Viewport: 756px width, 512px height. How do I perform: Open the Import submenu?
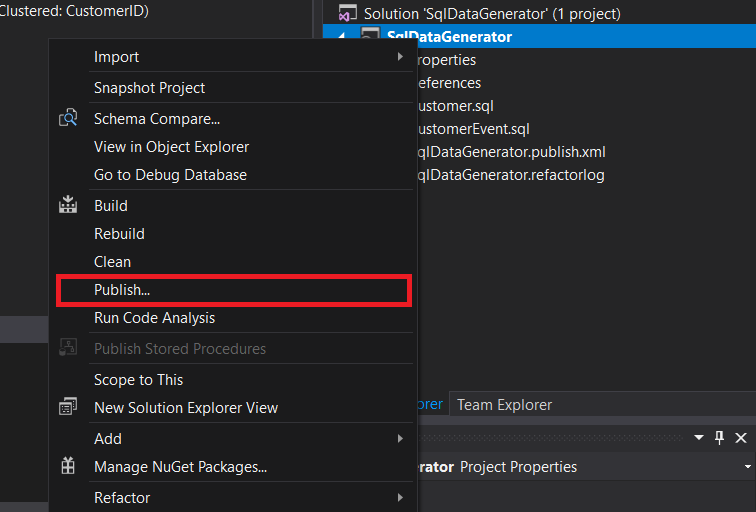pos(234,57)
